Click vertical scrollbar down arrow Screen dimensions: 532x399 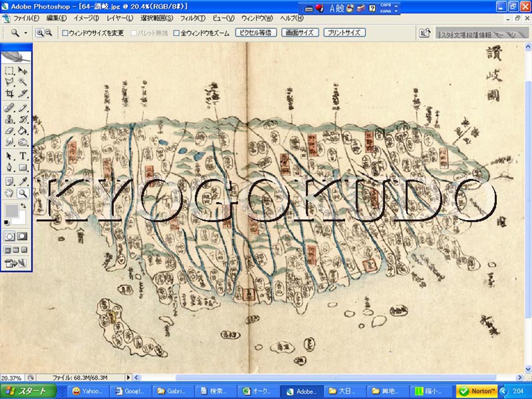pos(528,369)
